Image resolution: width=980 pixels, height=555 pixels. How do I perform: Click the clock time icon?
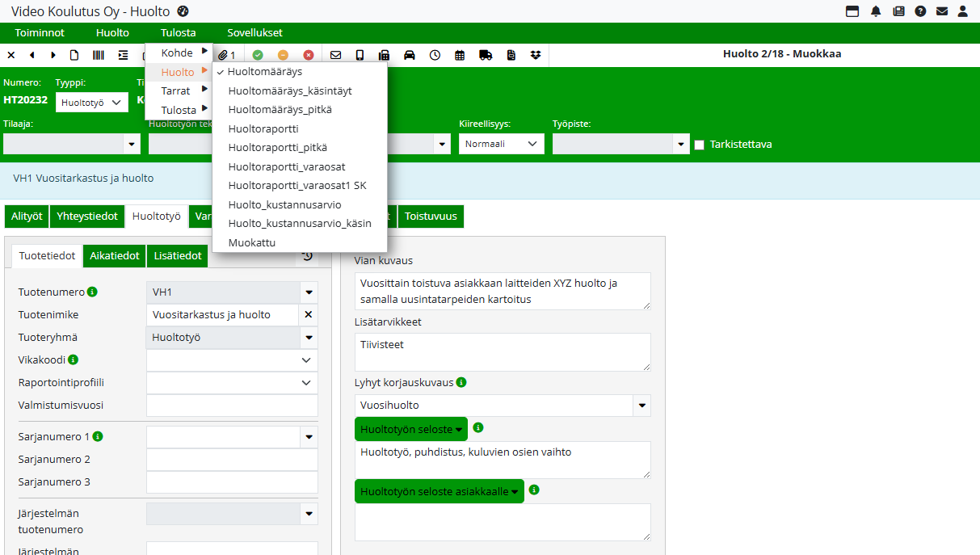435,55
